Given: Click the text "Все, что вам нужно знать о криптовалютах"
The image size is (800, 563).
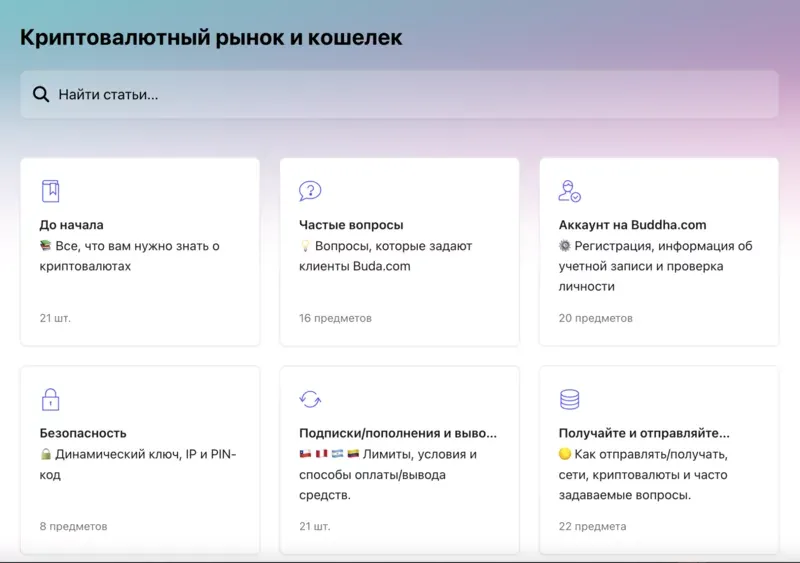Looking at the screenshot, I should (130, 256).
